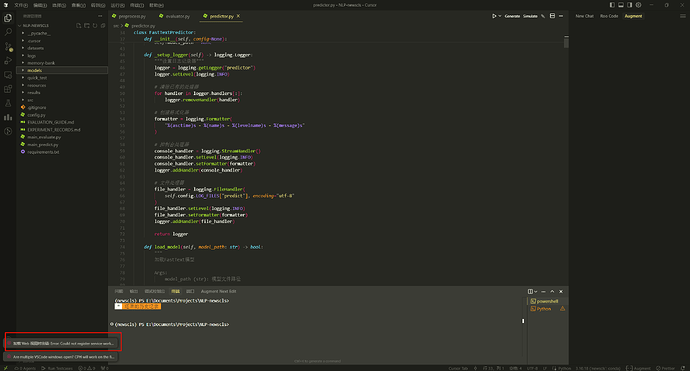Open the chat panel hamburger menu
Screen dimensions: 690x371
pos(683,16)
